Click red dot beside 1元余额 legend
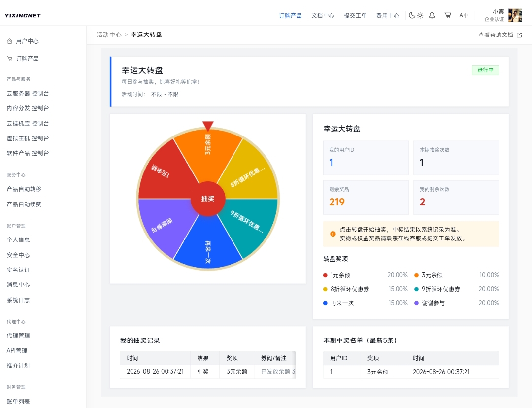This screenshot has height=408, width=532. pyautogui.click(x=325, y=275)
